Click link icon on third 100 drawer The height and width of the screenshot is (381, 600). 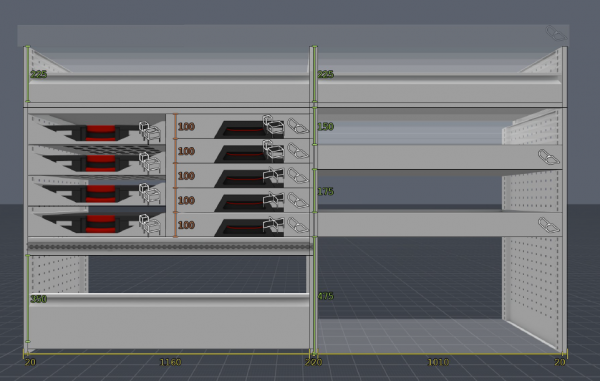click(x=298, y=176)
